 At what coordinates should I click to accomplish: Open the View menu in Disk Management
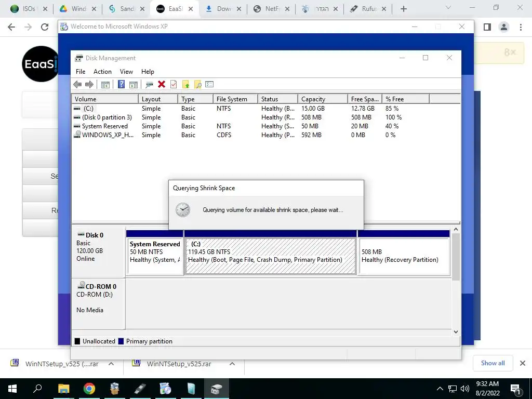coord(126,72)
